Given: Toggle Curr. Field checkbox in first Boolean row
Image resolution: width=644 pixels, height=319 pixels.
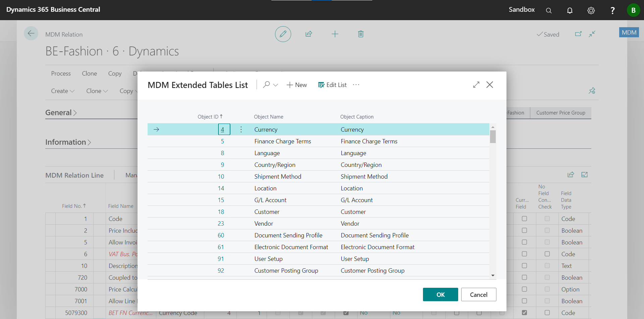Looking at the screenshot, I should click(x=524, y=230).
